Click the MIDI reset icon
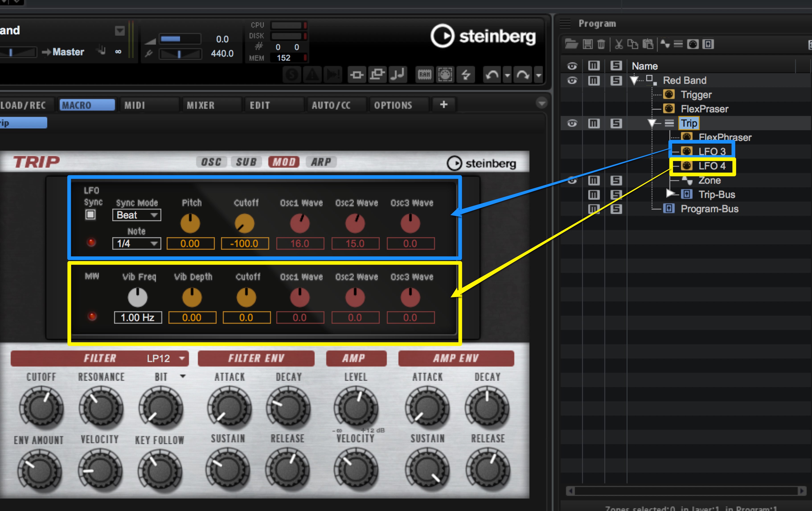This screenshot has height=511, width=812. (x=445, y=74)
